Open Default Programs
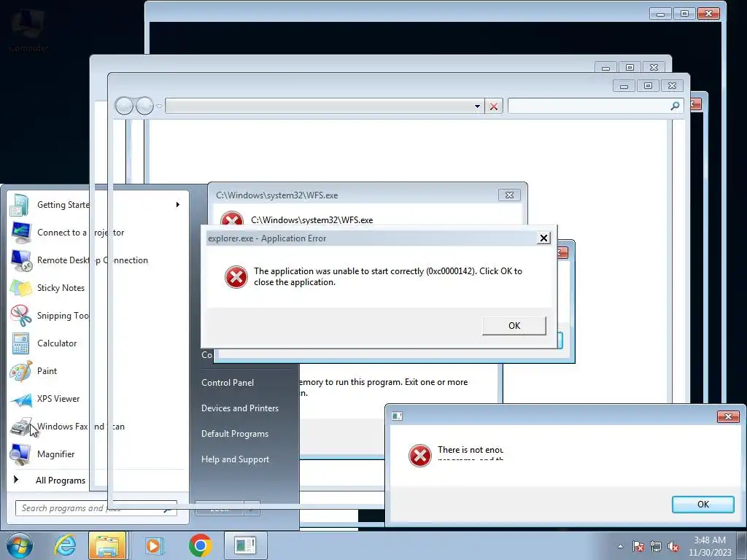 point(234,434)
